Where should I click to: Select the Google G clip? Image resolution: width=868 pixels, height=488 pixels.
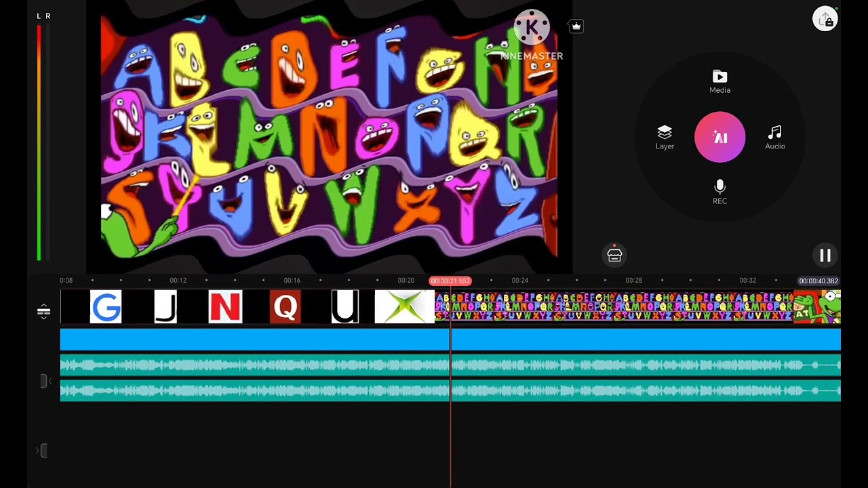[106, 306]
